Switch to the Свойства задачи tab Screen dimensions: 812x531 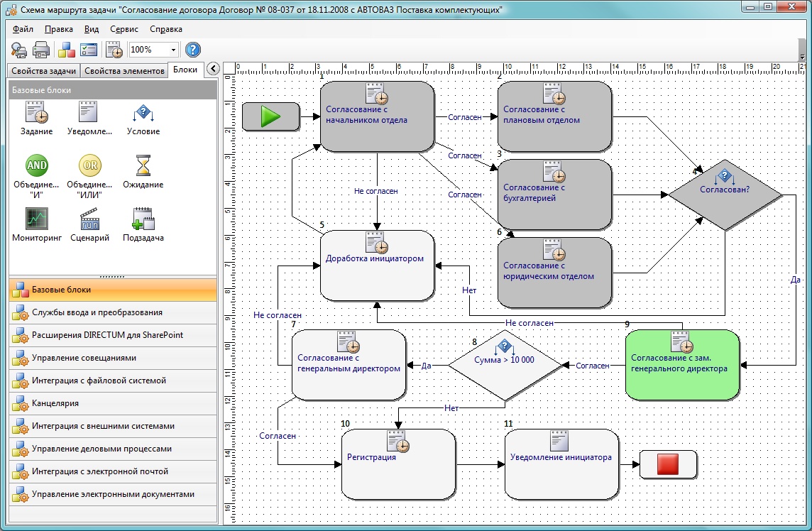[43, 71]
